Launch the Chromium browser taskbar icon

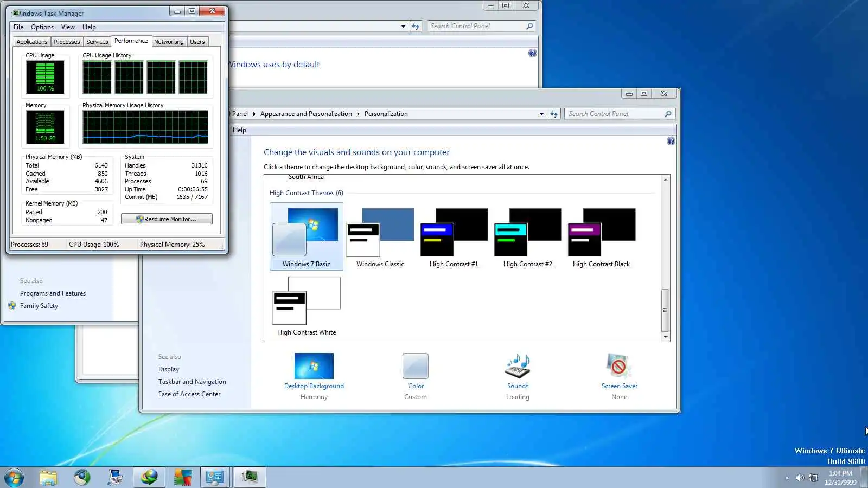(x=82, y=478)
